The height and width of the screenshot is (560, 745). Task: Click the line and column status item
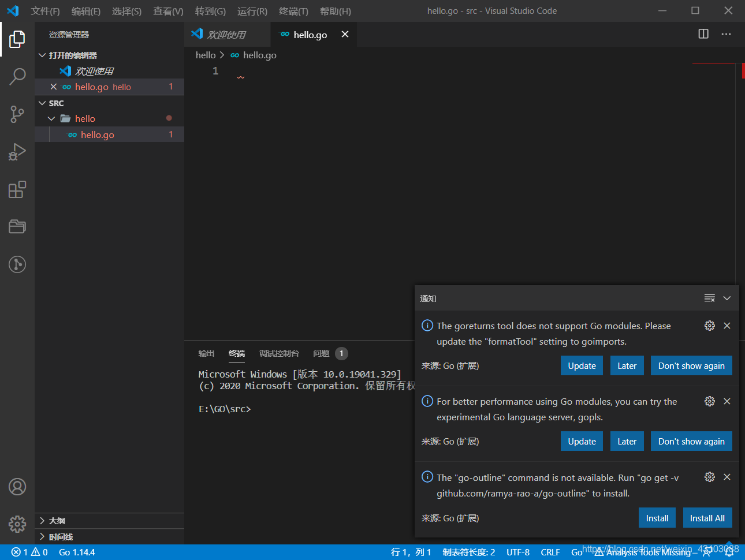coord(411,552)
